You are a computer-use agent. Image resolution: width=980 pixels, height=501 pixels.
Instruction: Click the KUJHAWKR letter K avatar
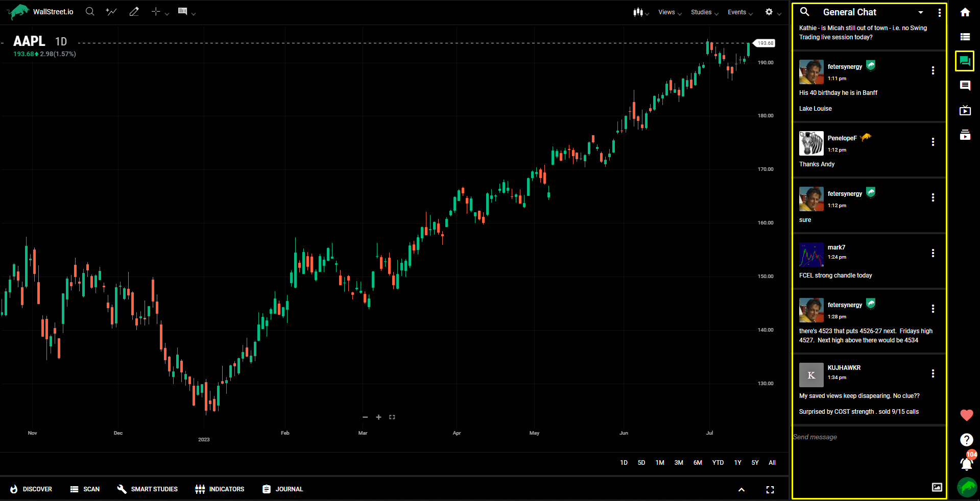point(811,375)
